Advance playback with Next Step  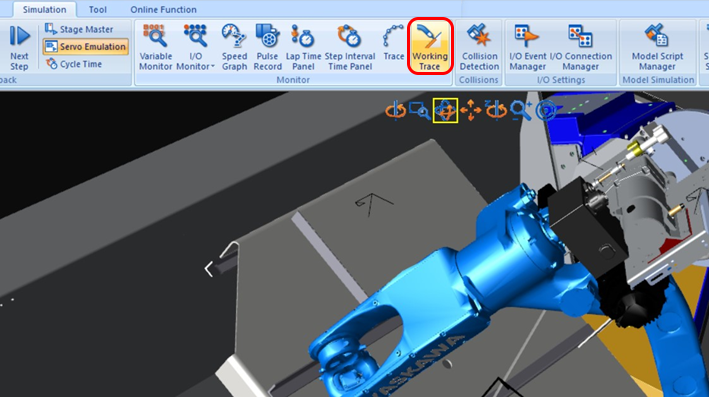click(19, 47)
